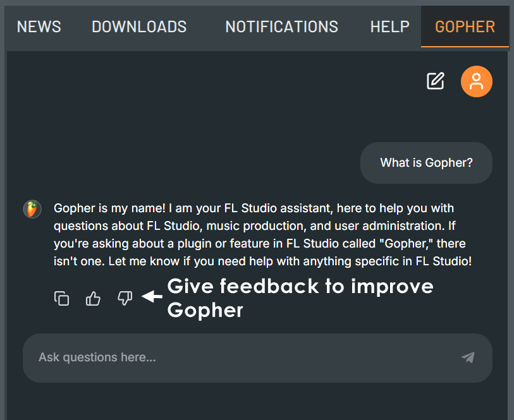Viewport: 514px width, 420px height.
Task: Focus the 'Ask questions here...' input field
Action: click(x=257, y=358)
